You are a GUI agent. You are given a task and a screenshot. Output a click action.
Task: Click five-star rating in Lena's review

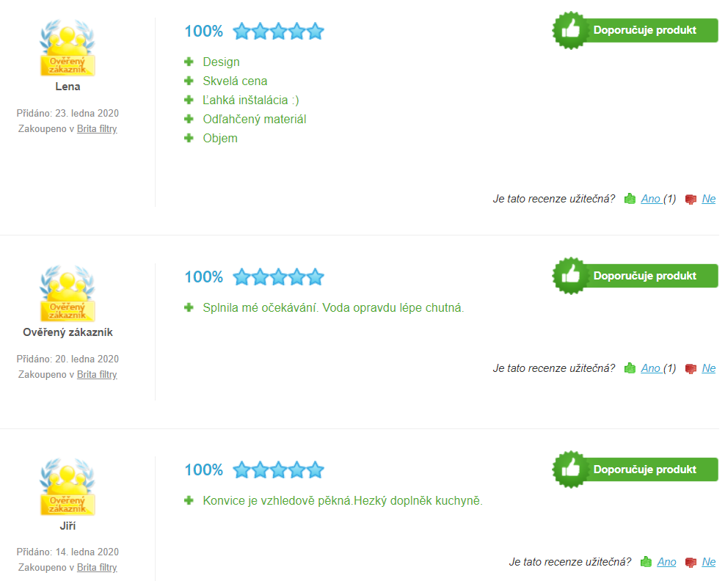(278, 31)
